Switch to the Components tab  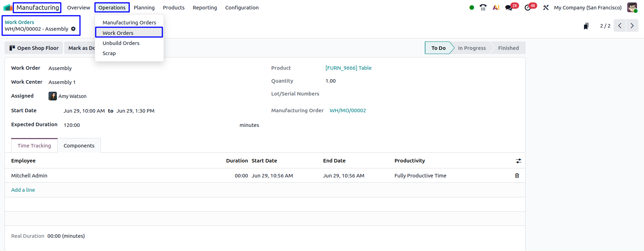[79, 146]
